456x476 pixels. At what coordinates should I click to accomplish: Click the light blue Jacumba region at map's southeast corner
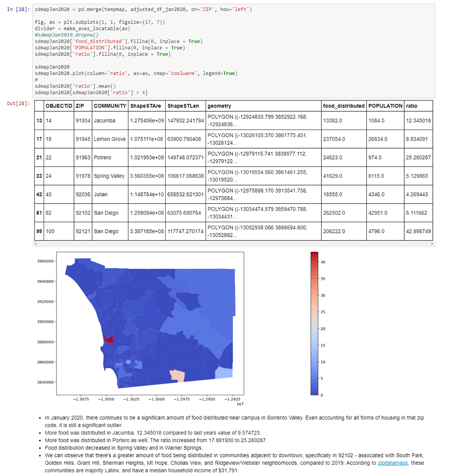[x=224, y=373]
